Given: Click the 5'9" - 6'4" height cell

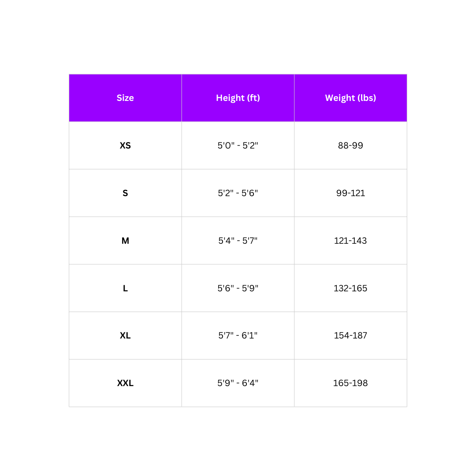Looking at the screenshot, I should pyautogui.click(x=238, y=383).
